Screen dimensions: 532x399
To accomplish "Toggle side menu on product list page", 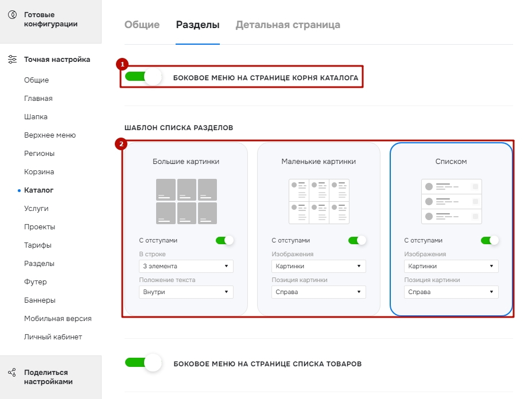I will (x=143, y=363).
